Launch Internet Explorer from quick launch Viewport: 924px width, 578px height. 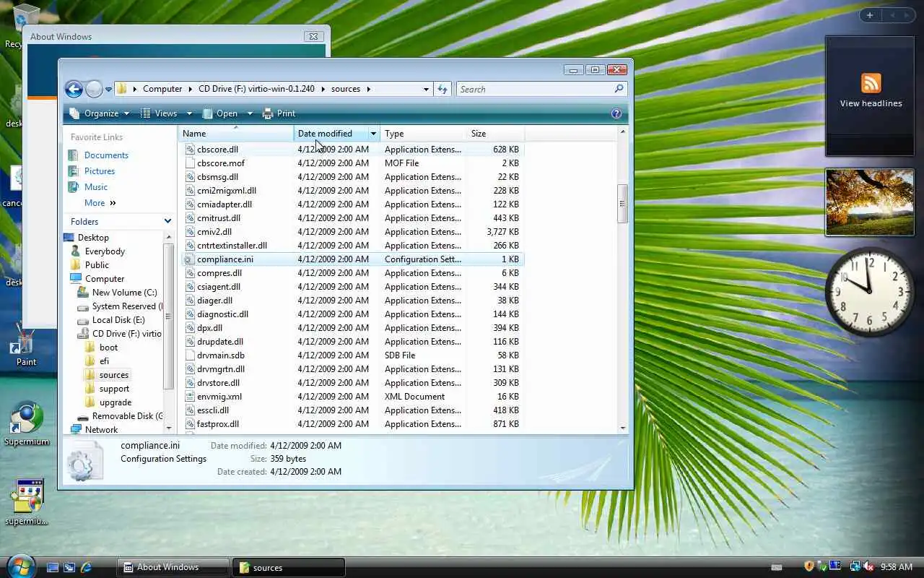86,568
